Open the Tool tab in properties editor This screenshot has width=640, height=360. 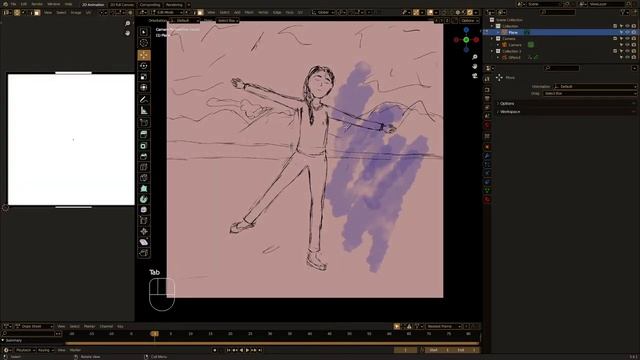(x=487, y=78)
